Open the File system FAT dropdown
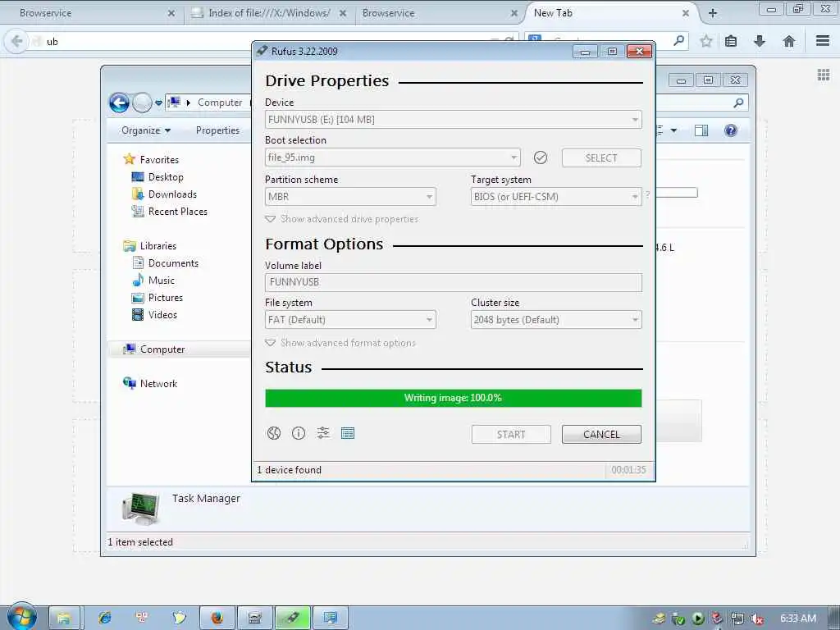 350,320
